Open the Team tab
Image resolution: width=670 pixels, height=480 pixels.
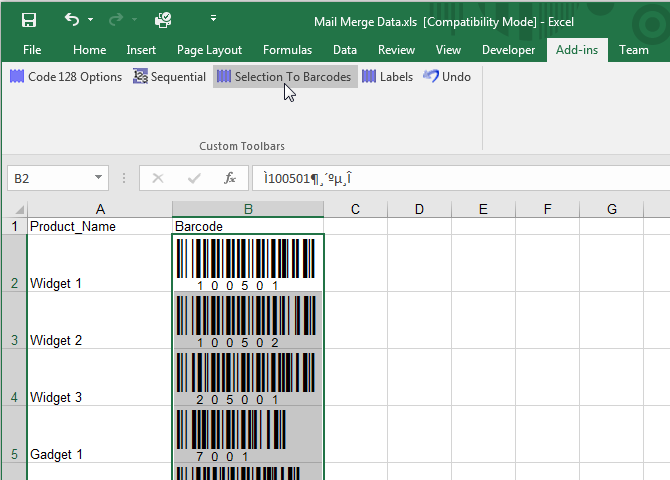click(x=634, y=50)
